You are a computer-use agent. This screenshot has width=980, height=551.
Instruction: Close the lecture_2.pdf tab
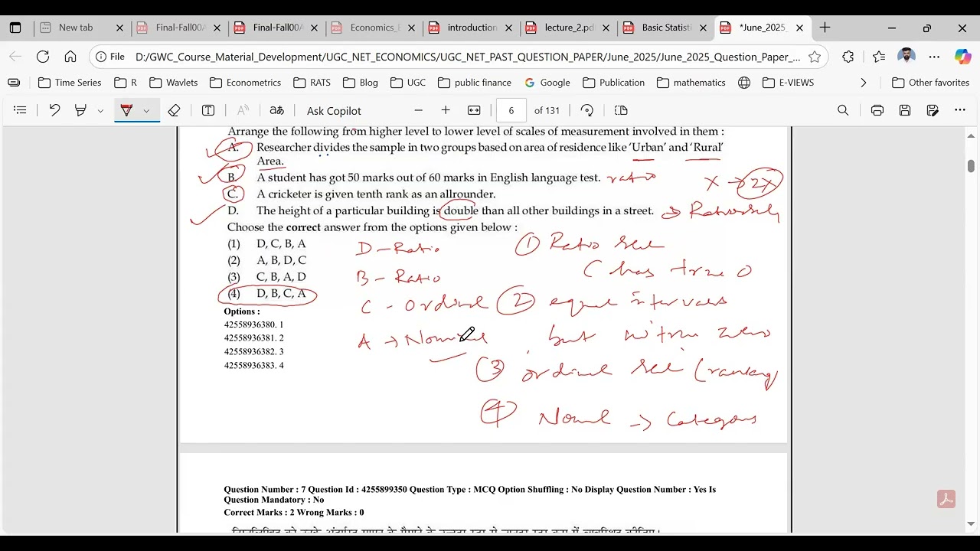(606, 28)
